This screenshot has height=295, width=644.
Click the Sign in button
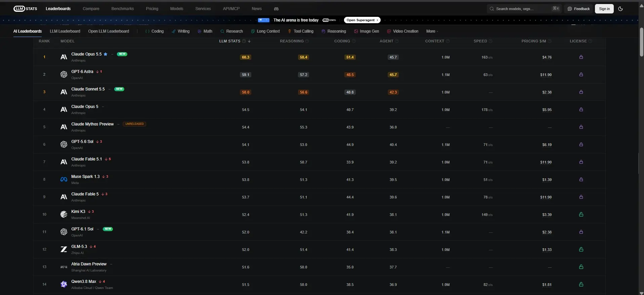pos(604,9)
